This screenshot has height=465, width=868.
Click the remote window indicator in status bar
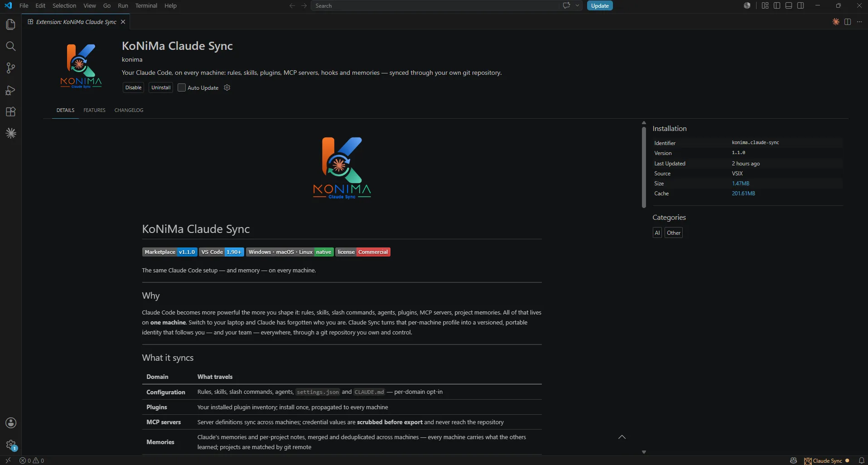[x=8, y=460]
